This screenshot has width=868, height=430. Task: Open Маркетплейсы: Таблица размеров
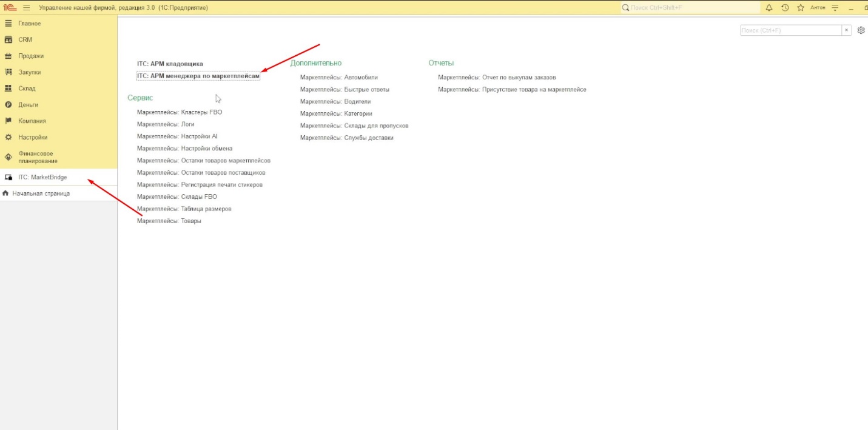point(184,209)
